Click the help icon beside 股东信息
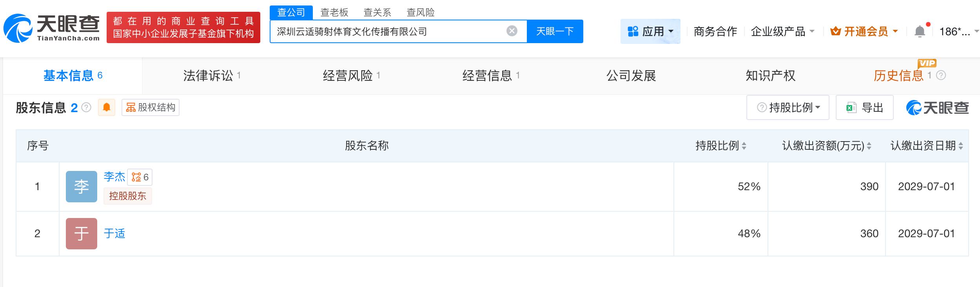980x287 pixels. 86,107
